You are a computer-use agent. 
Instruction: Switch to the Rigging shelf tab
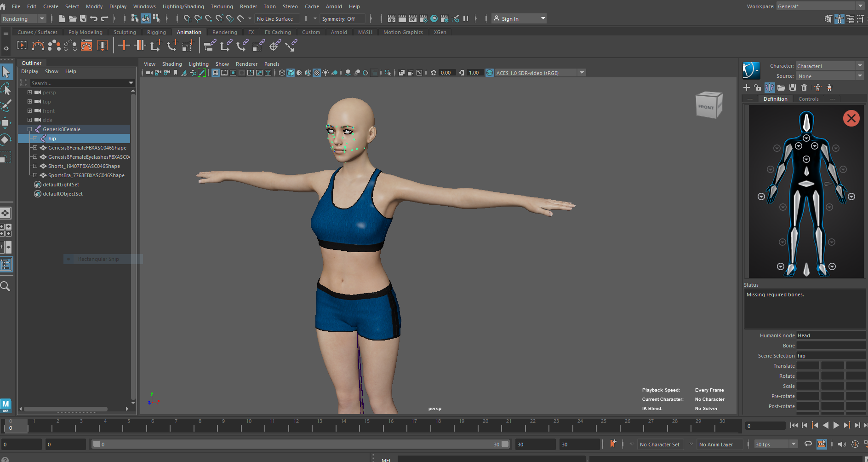pyautogui.click(x=156, y=32)
